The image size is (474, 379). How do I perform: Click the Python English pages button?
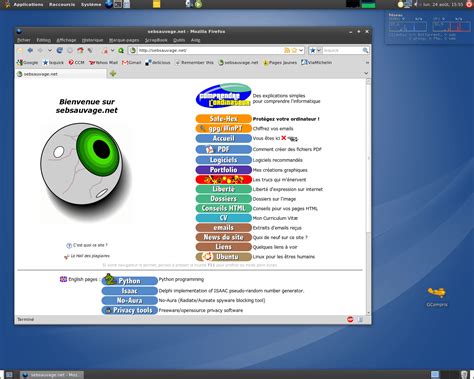[x=130, y=280]
